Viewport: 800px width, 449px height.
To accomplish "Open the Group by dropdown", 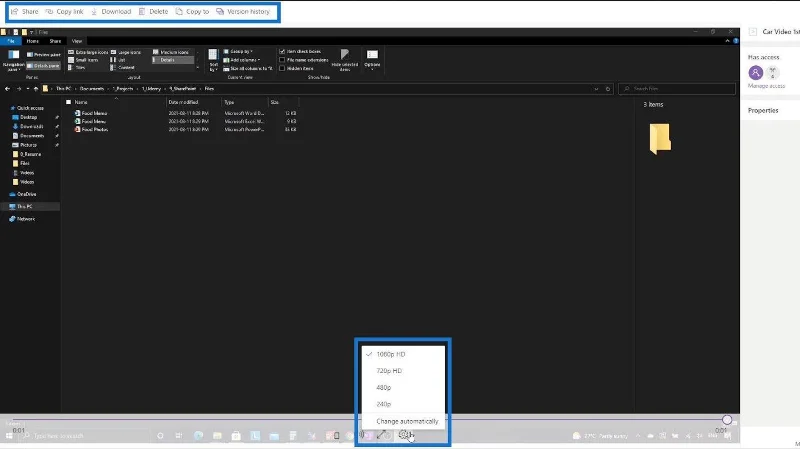I will coord(238,52).
